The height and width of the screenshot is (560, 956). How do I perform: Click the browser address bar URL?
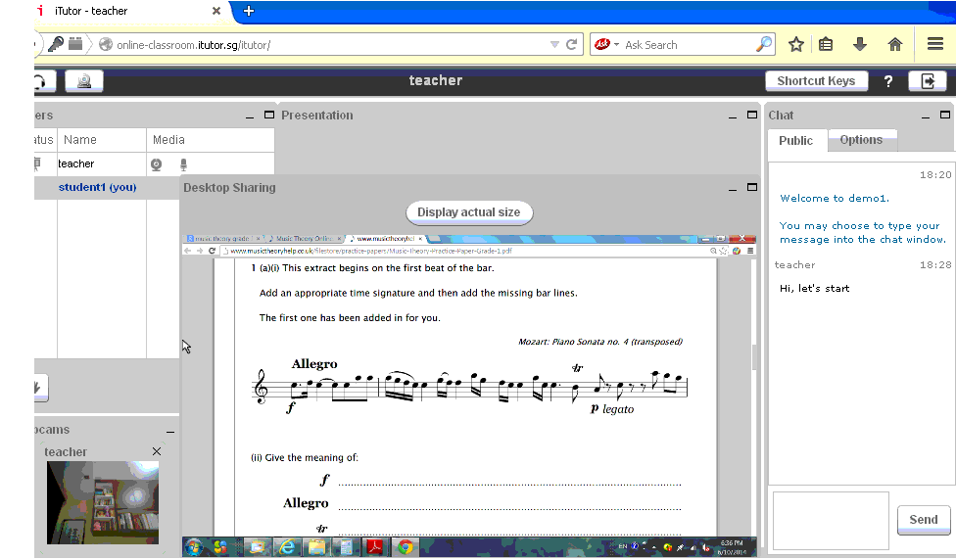tap(193, 45)
